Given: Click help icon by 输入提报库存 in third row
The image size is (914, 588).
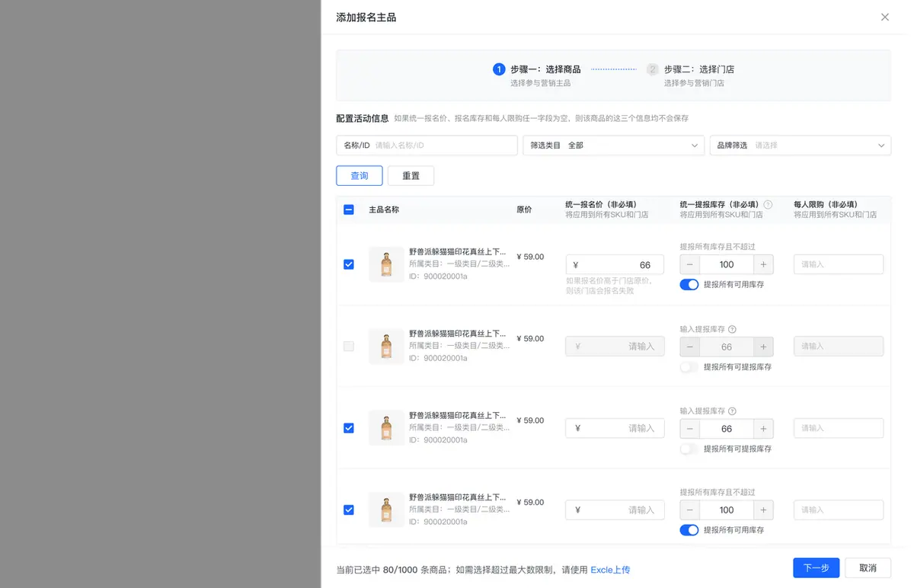Looking at the screenshot, I should (732, 411).
